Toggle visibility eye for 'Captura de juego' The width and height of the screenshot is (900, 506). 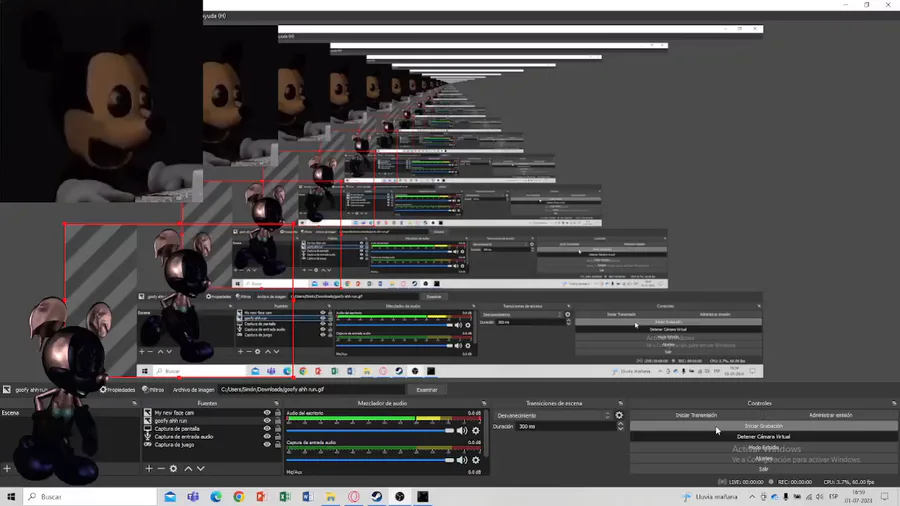point(267,445)
